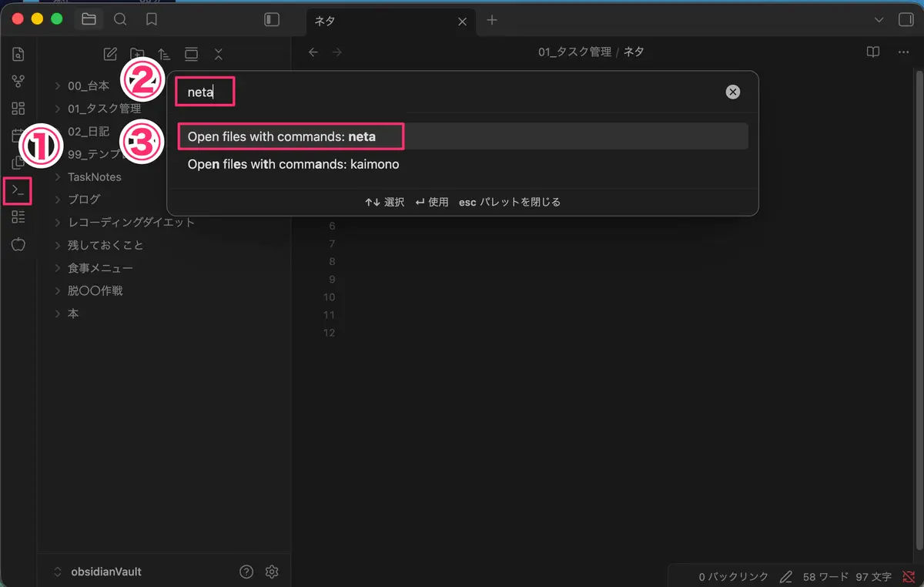Toggle the right sidebar panel

click(906, 20)
